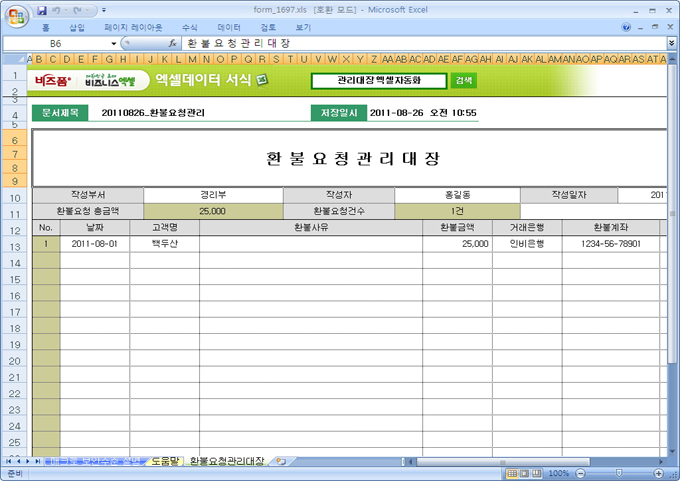Click the insert function fx icon
The height and width of the screenshot is (481, 680).
pos(173,44)
